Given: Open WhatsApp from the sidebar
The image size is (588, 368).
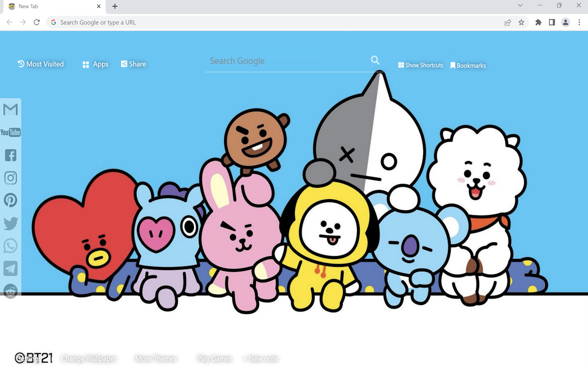Looking at the screenshot, I should click(x=11, y=246).
